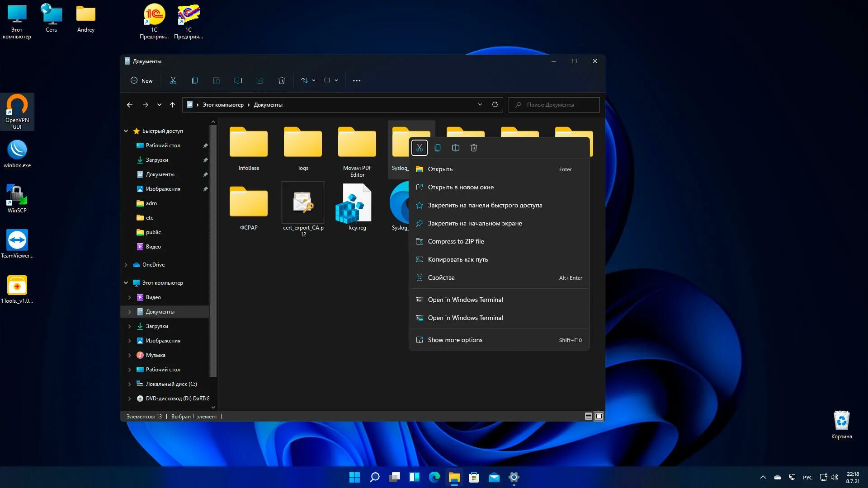Click the New button

pos(142,80)
